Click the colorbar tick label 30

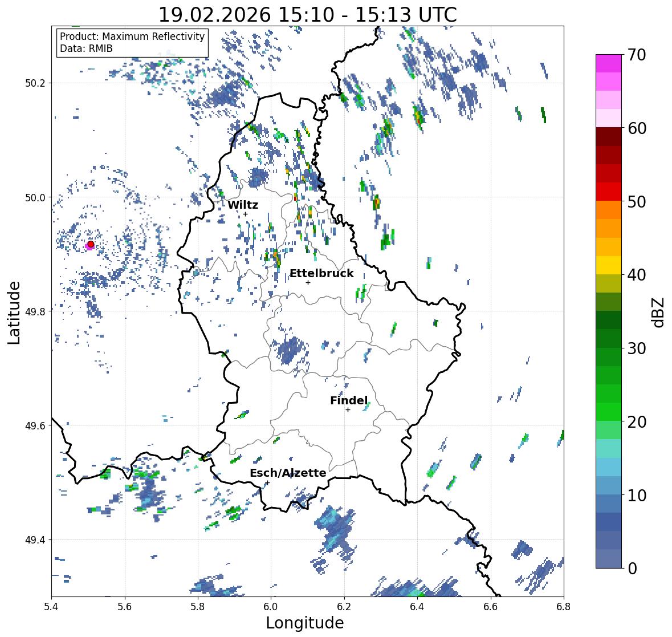click(637, 348)
